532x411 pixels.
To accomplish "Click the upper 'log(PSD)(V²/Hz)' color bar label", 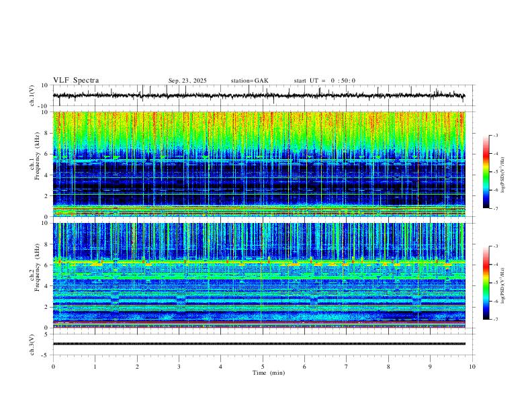I will click(x=503, y=175).
